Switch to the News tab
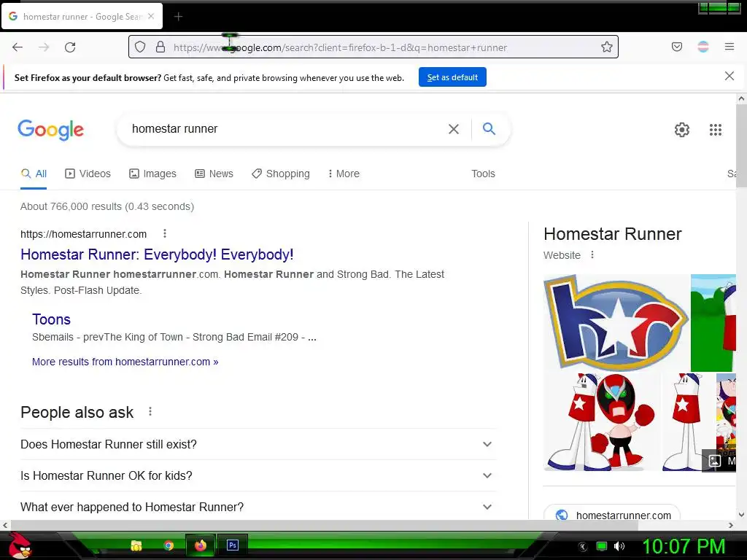Viewport: 747px width, 560px height. pyautogui.click(x=214, y=174)
